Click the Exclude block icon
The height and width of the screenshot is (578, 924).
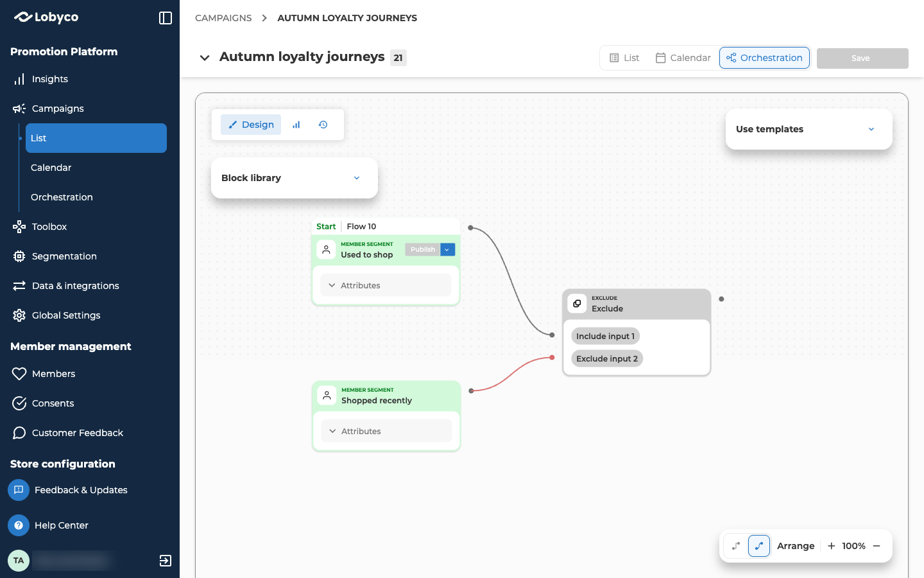pyautogui.click(x=577, y=304)
